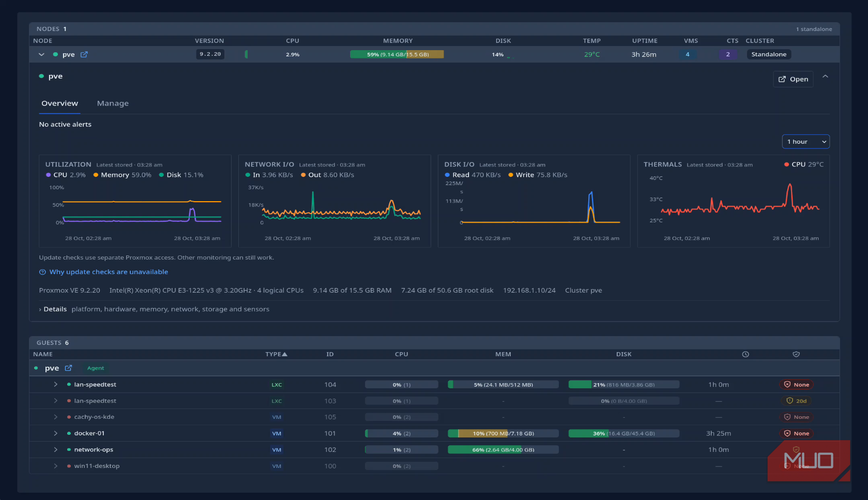Viewport: 868px width, 500px height.
Task: Collapse the pve node row chevron
Action: click(41, 54)
